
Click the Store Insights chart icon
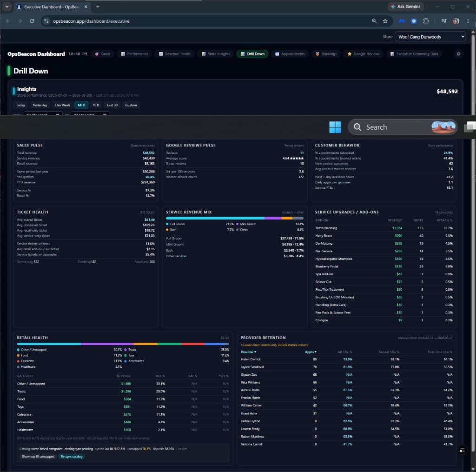pyautogui.click(x=204, y=54)
